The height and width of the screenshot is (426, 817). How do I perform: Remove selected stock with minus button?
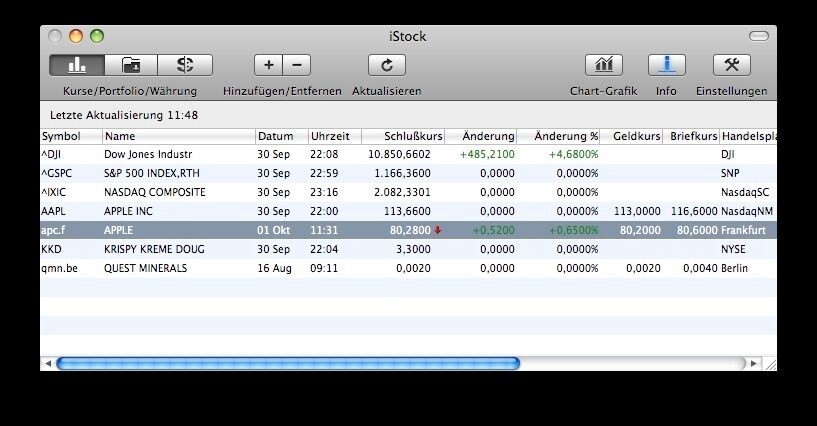pyautogui.click(x=297, y=65)
